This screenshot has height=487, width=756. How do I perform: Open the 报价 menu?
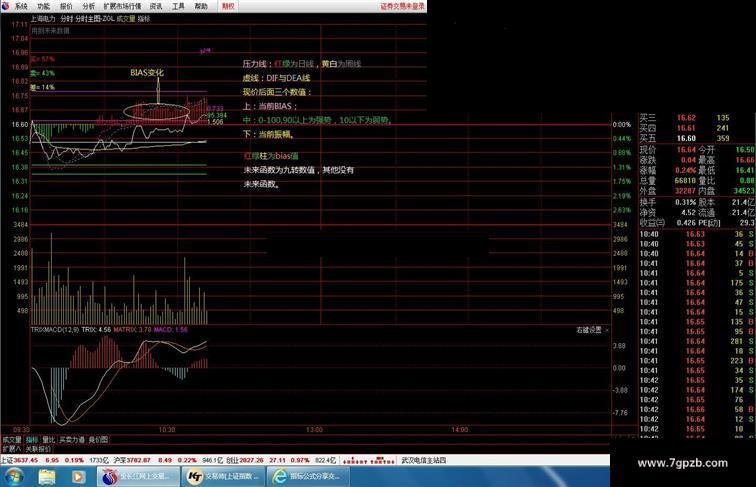click(x=66, y=6)
